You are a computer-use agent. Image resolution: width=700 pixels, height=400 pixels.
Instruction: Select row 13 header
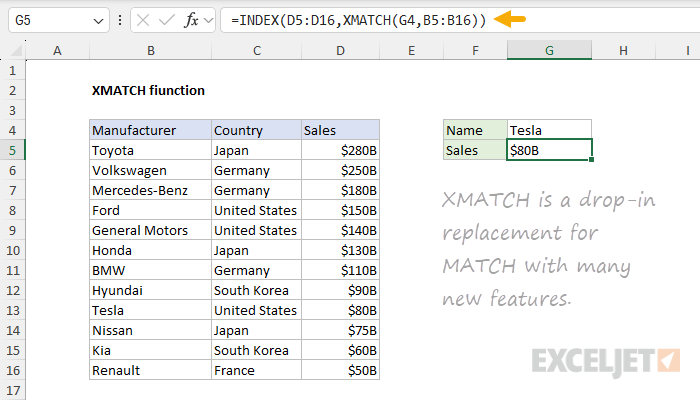pyautogui.click(x=12, y=310)
